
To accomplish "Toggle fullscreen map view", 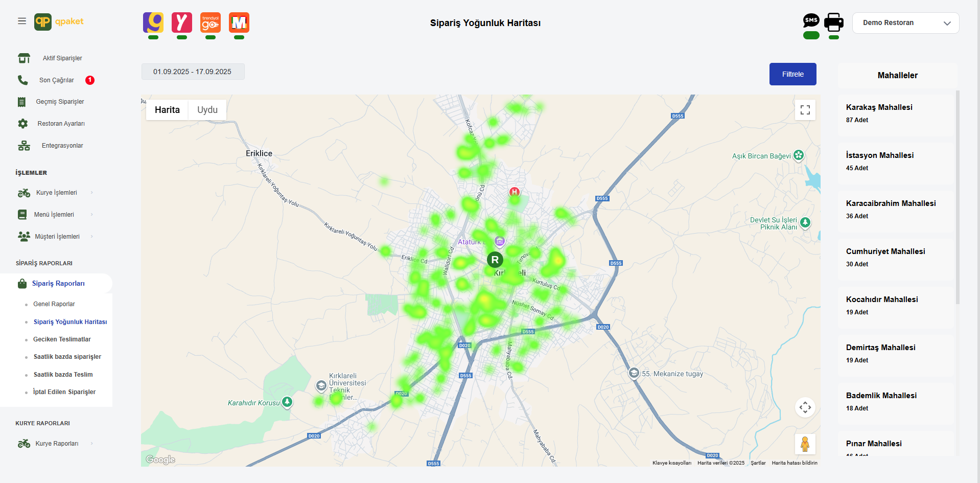I will click(805, 110).
